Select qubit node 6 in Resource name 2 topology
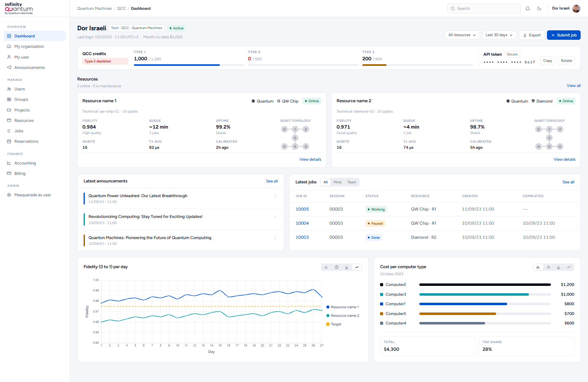Image resolution: width=588 pixels, height=382 pixels. point(560,146)
